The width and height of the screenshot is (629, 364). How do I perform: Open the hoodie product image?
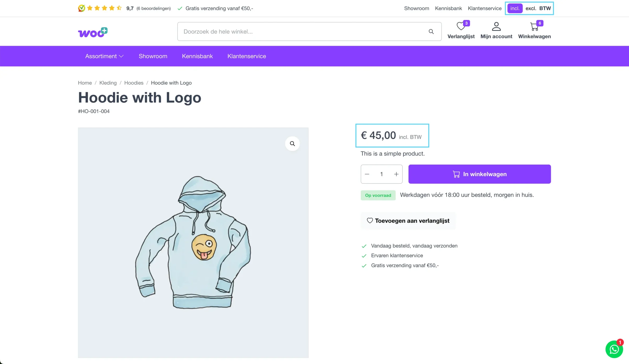[x=193, y=242]
